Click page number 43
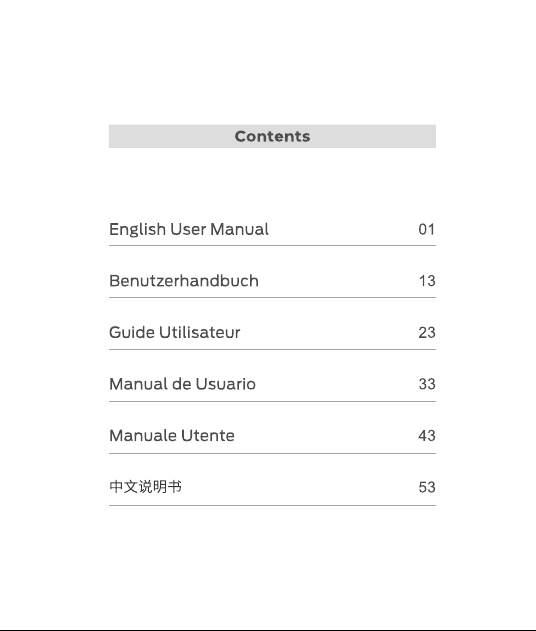This screenshot has width=536, height=631. tap(427, 435)
